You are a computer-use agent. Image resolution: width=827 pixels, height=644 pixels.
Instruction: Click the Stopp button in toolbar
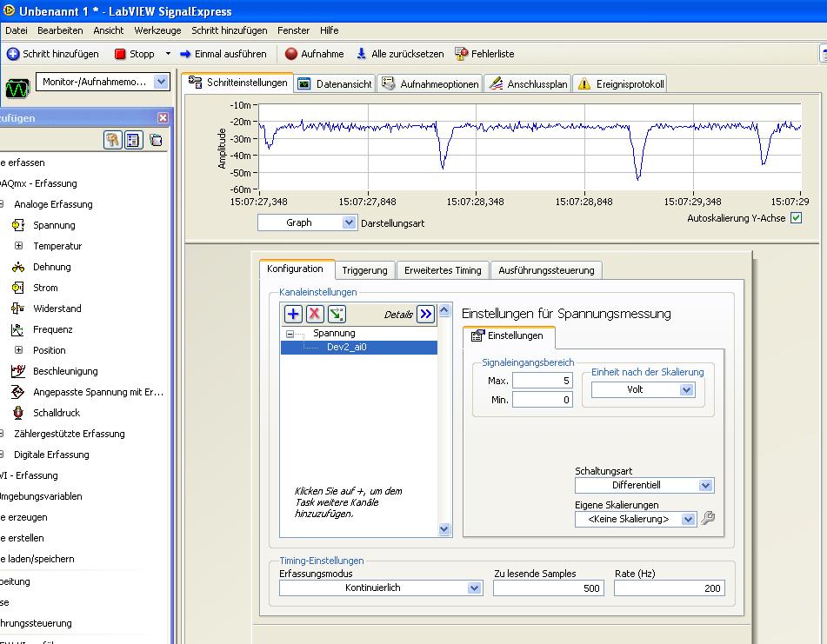134,54
